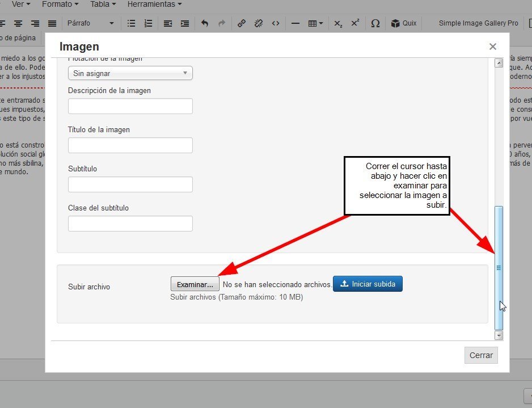Viewport: 532px width, 408px height.
Task: Click 'Subir archivos (Tamaño máximo: 10 MB)' text
Action: tap(237, 297)
